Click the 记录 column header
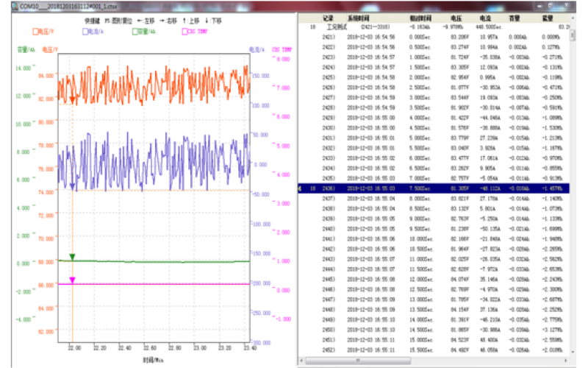 coord(328,18)
